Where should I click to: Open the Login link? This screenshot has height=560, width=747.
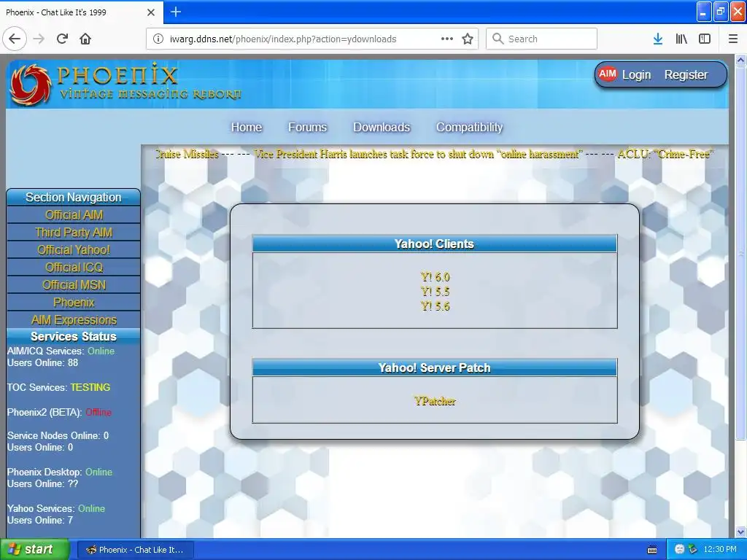coord(636,75)
